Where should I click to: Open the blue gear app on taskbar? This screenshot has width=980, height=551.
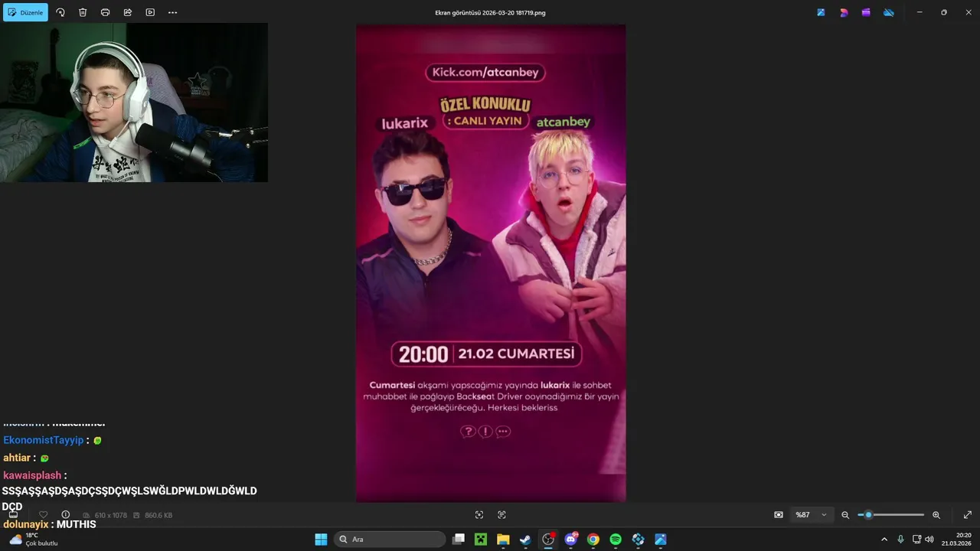click(x=638, y=540)
